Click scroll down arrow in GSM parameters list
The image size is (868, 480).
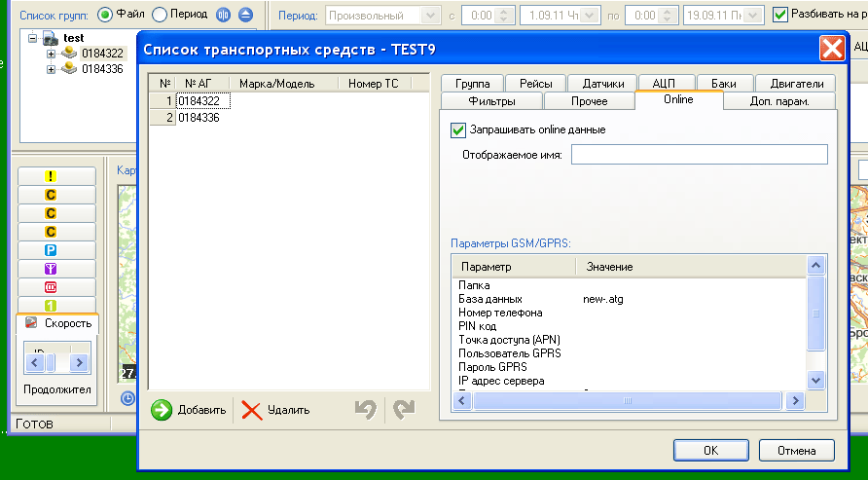816,381
